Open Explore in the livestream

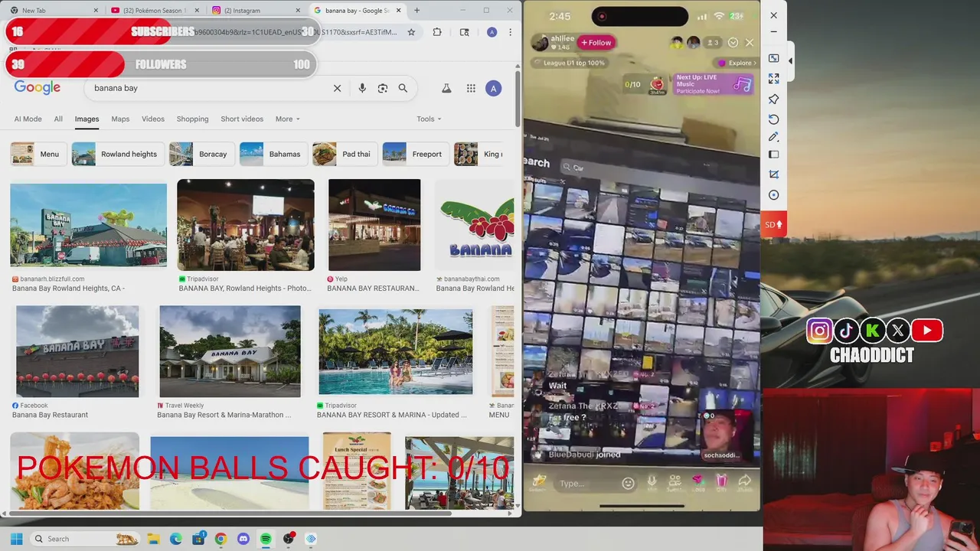click(x=737, y=63)
